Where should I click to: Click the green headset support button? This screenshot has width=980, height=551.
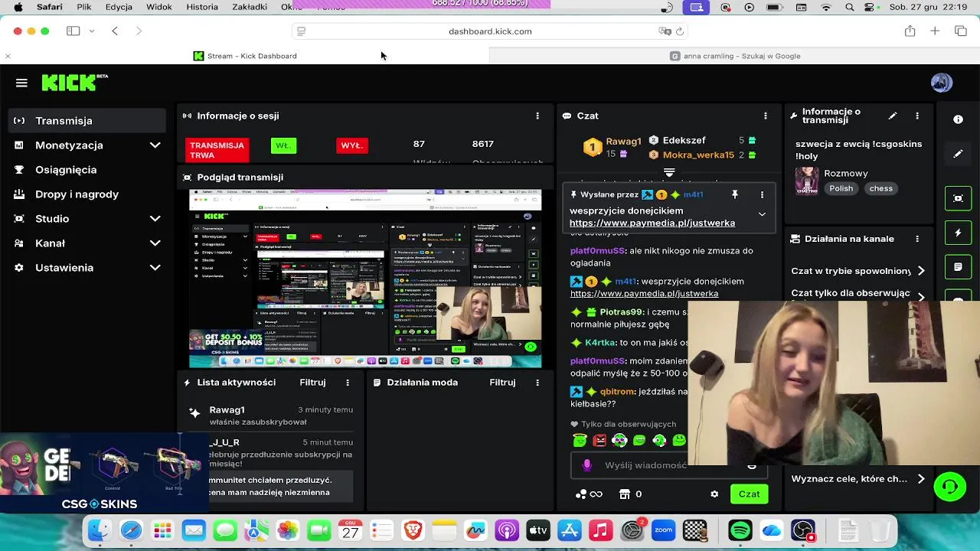(950, 487)
